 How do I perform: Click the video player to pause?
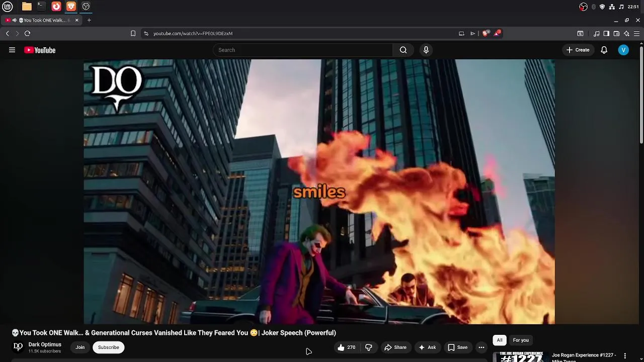(319, 192)
